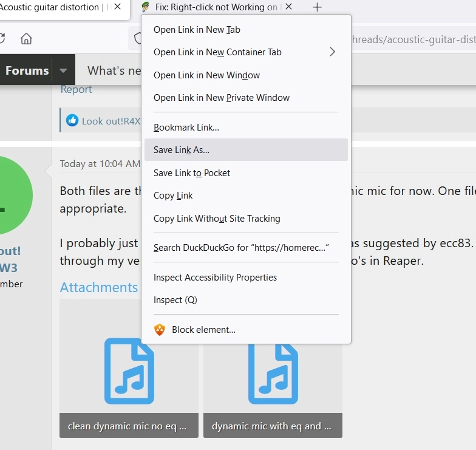Click the Today at 10:04 AM timestamp
This screenshot has height=450, width=476.
[x=100, y=164]
